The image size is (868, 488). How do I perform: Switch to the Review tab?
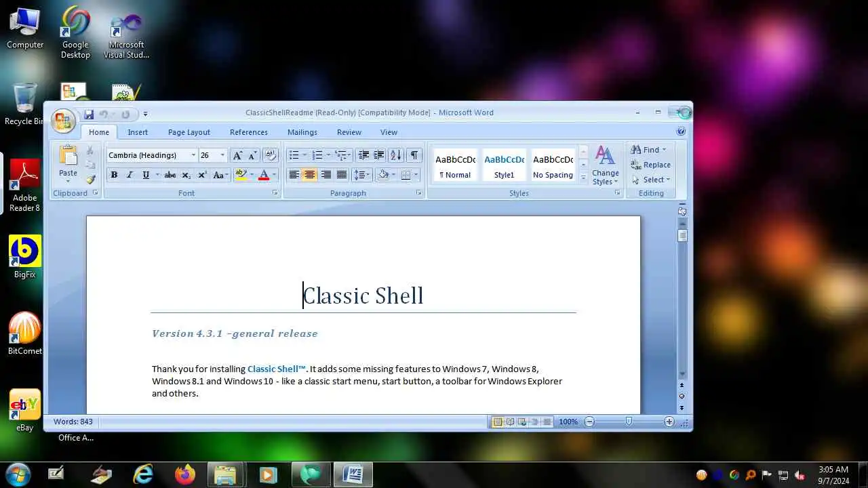coord(349,132)
